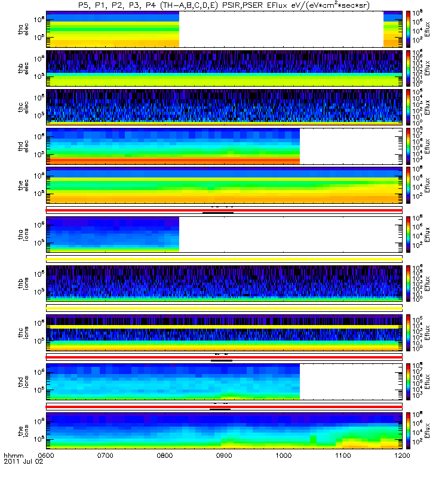Select the thb ions spectrogram panel
Screen dimensions: 448x478
[224, 283]
